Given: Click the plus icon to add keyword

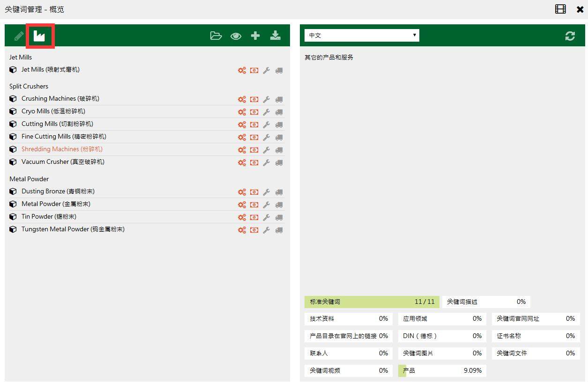Looking at the screenshot, I should point(255,36).
